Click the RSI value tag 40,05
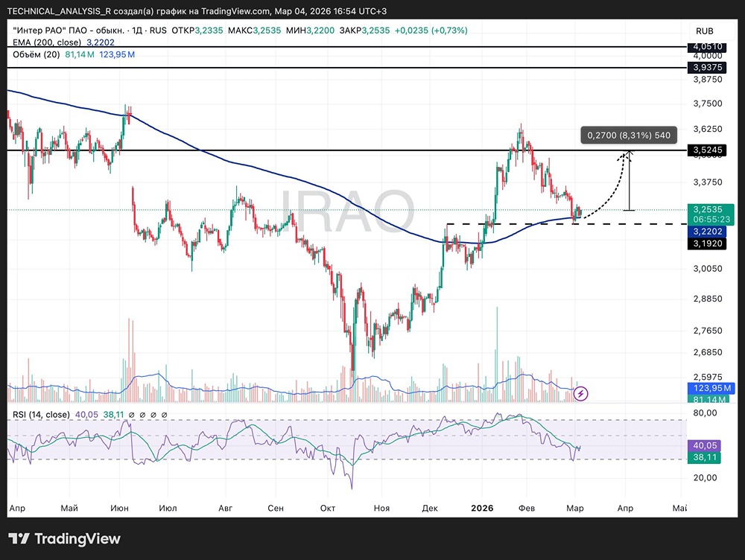Screen dimensions: 745x560 click(705, 445)
